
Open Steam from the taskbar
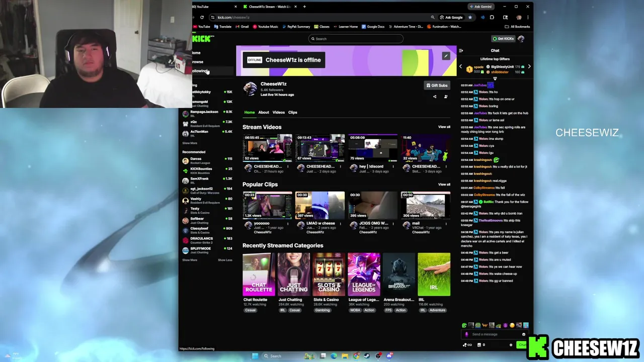click(x=367, y=356)
